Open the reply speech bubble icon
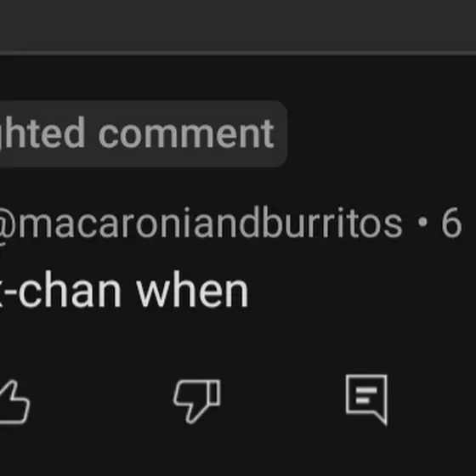Image resolution: width=476 pixels, height=476 pixels. [366, 399]
